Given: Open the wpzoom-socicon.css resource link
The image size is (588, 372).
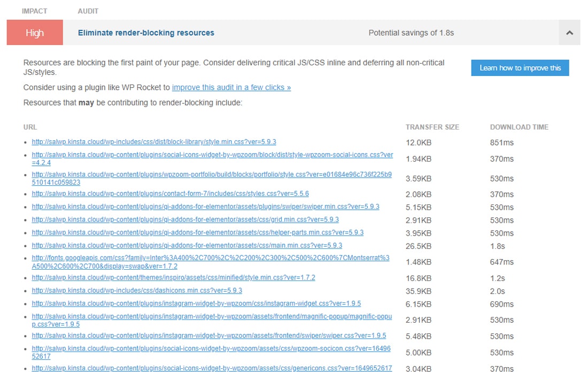Looking at the screenshot, I should tap(211, 350).
